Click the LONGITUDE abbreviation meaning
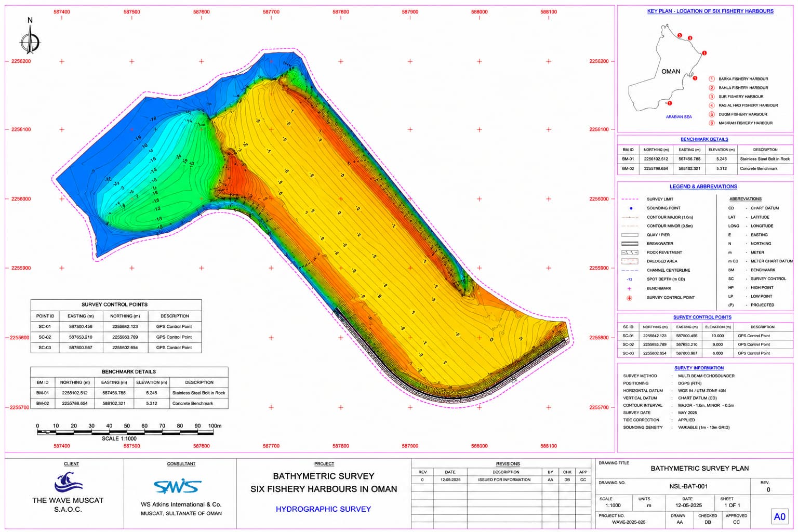Image resolution: width=798 pixels, height=532 pixels. (x=762, y=226)
